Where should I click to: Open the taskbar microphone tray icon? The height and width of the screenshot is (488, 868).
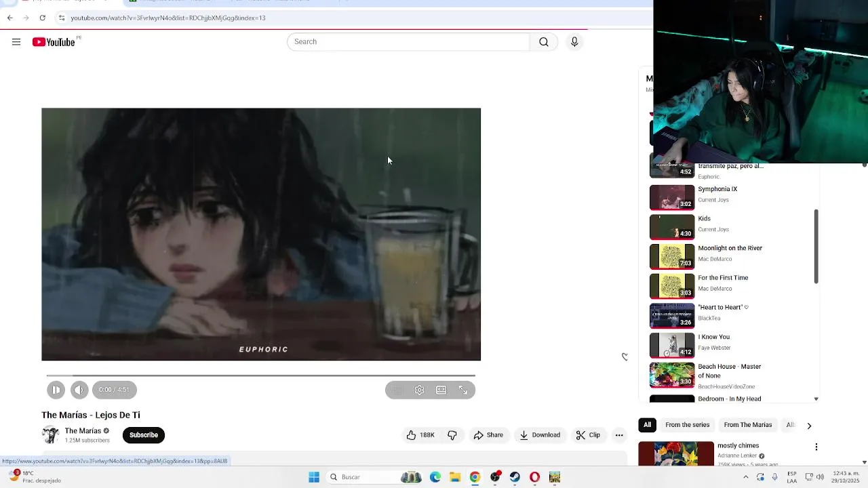(774, 477)
